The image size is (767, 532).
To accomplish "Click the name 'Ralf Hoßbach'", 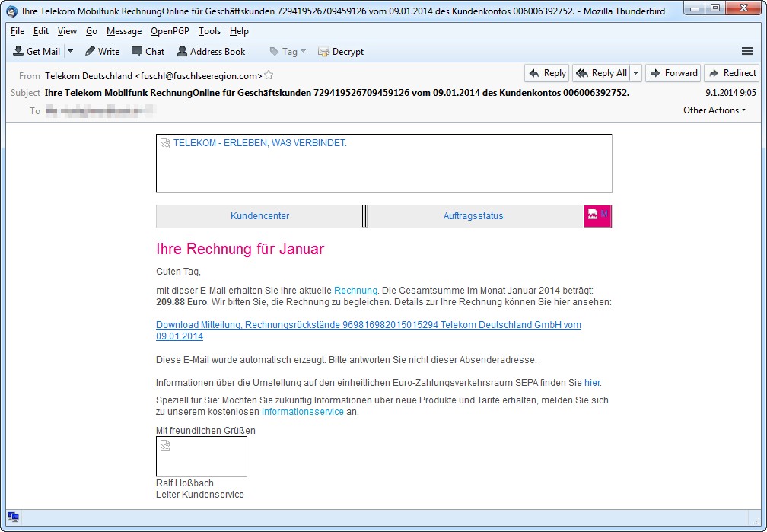I will pyautogui.click(x=185, y=483).
